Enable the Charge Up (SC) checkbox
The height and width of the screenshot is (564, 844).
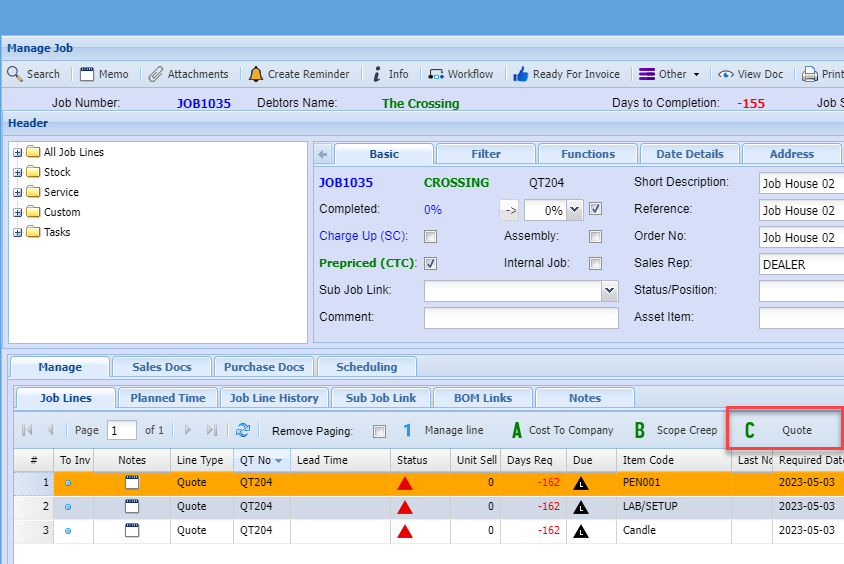pyautogui.click(x=431, y=237)
